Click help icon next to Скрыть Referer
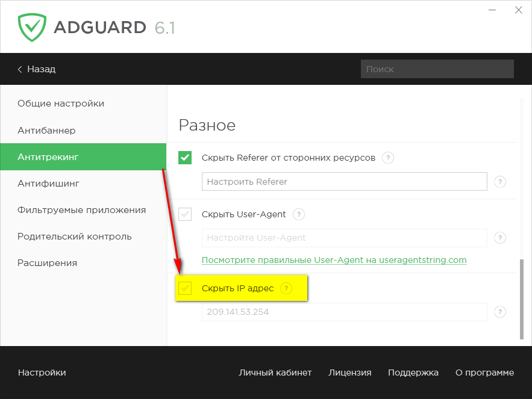Viewport: 532px width, 399px height. pos(389,158)
